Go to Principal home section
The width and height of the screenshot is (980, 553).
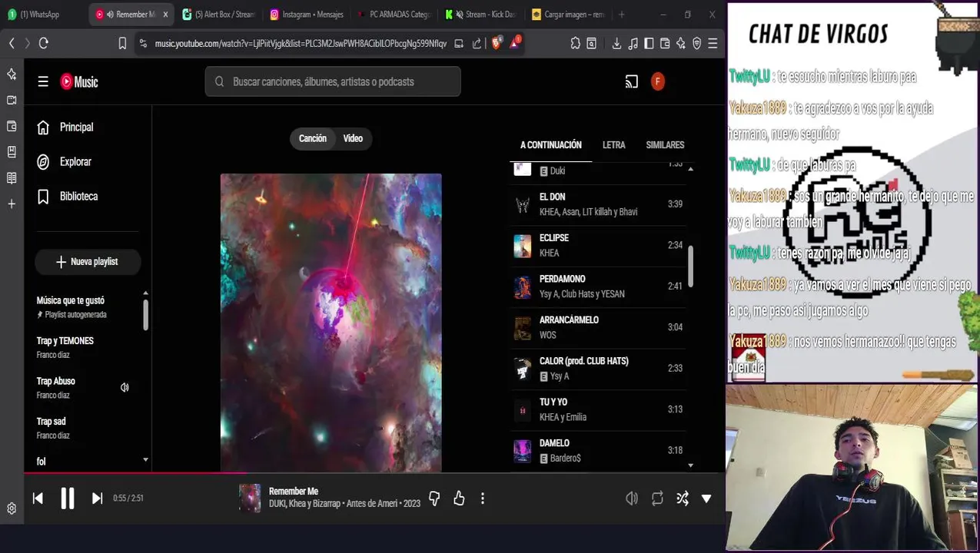[87, 127]
